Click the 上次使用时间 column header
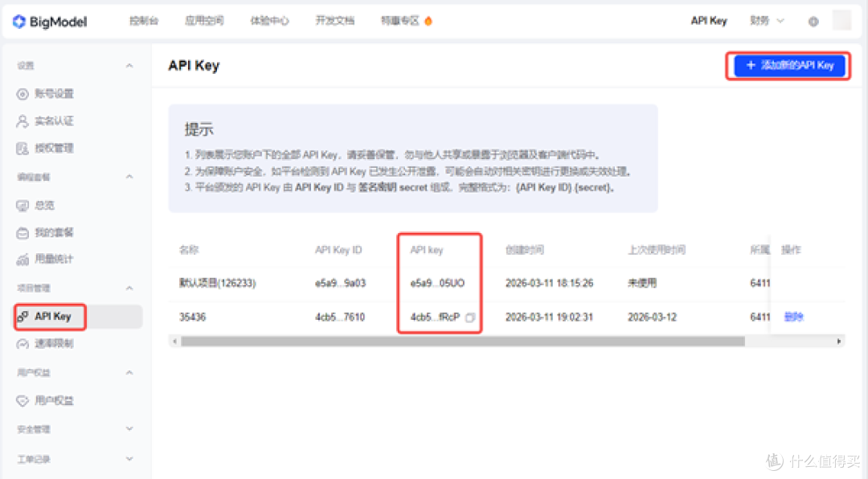 coord(657,250)
